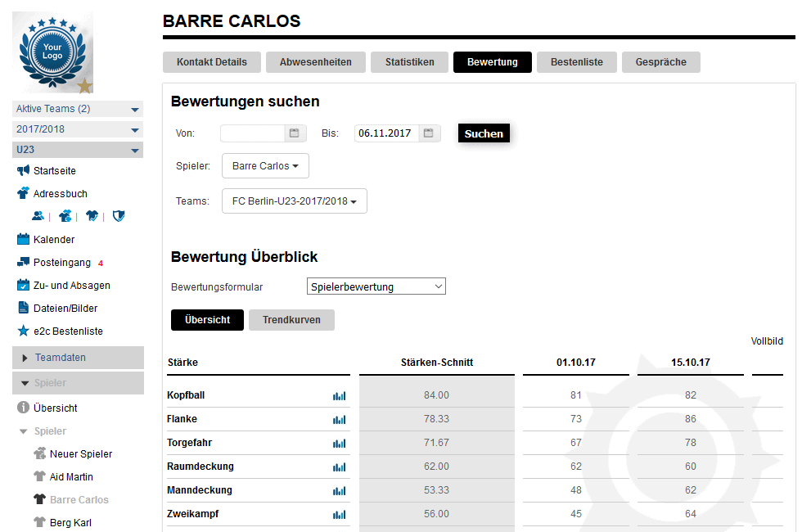The image size is (802, 532).
Task: Click the Your Logo club emblem
Action: [53, 52]
